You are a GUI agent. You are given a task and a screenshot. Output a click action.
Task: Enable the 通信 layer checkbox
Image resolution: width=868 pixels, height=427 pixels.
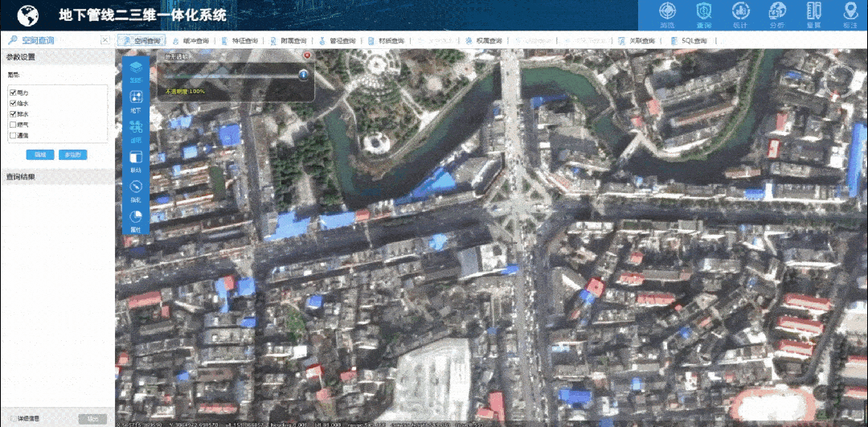click(x=13, y=135)
